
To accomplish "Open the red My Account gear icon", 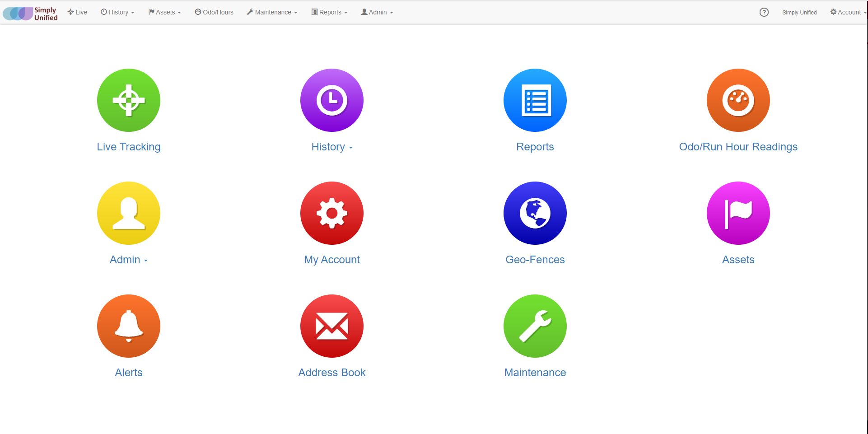I will (x=332, y=213).
